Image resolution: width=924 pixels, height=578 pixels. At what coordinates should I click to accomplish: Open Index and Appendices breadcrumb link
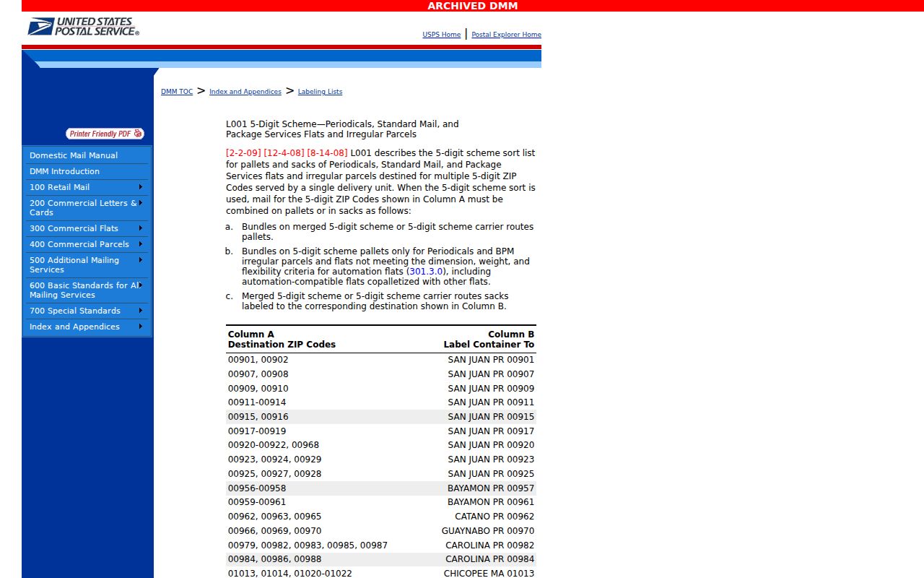tap(245, 92)
